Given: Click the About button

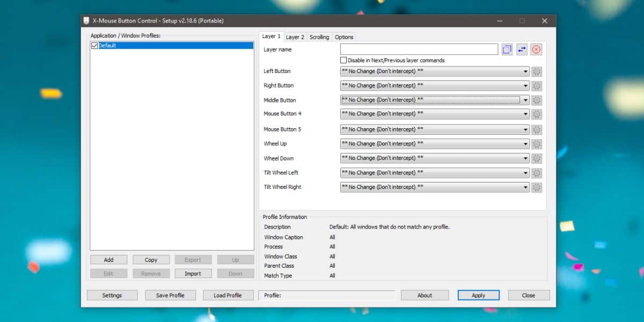Looking at the screenshot, I should (x=425, y=295).
